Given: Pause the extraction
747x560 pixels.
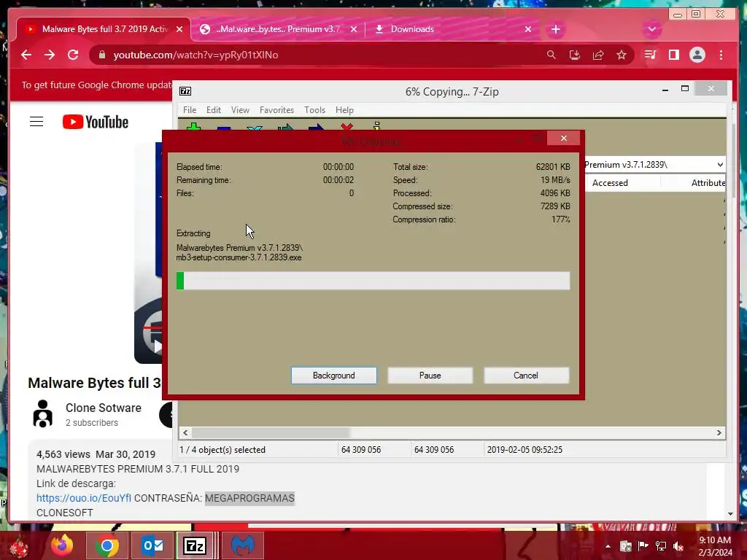Looking at the screenshot, I should click(430, 376).
